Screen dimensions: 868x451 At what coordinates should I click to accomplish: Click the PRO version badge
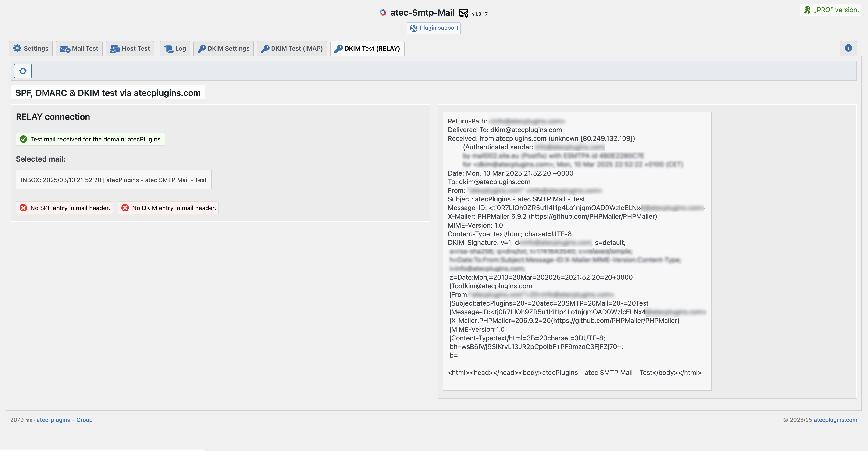(x=831, y=10)
